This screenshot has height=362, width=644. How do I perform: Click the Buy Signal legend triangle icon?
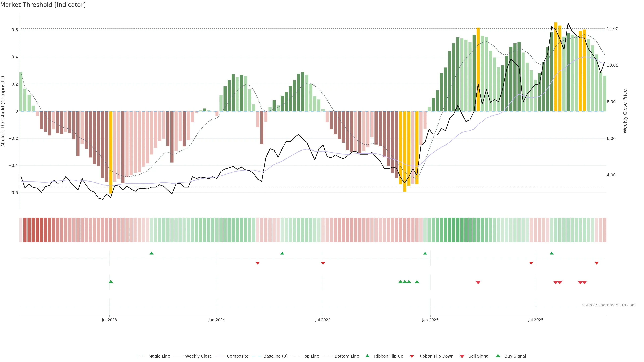point(498,356)
